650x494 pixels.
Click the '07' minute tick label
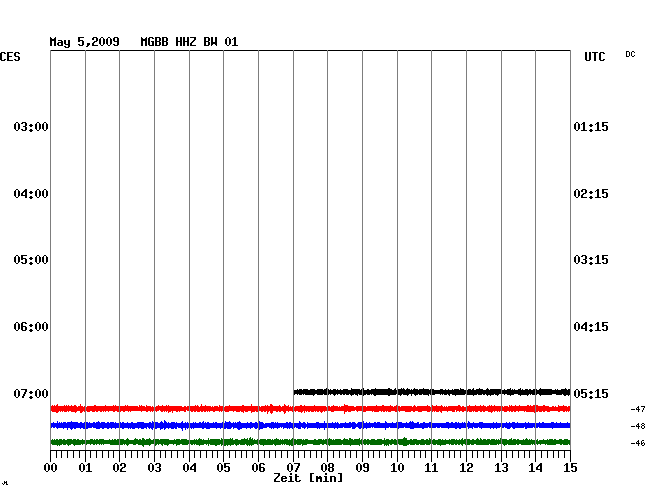[x=293, y=468]
